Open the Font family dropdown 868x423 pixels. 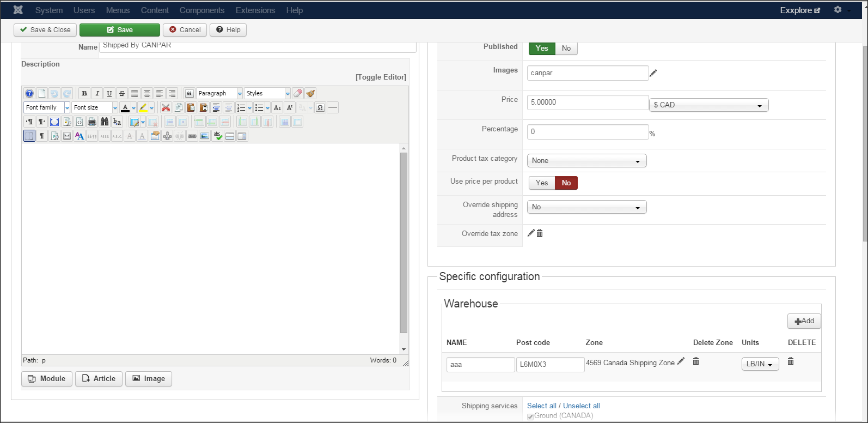click(47, 107)
